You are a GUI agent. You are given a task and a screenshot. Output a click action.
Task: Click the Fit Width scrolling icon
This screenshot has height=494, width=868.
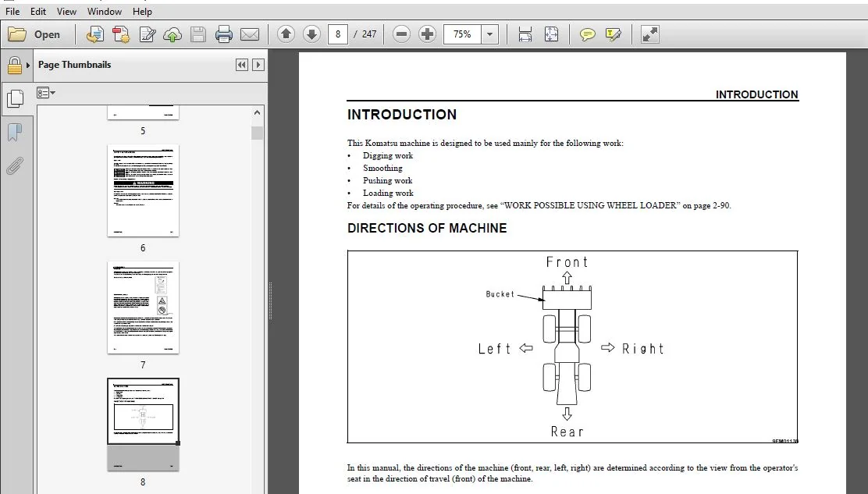pos(525,34)
